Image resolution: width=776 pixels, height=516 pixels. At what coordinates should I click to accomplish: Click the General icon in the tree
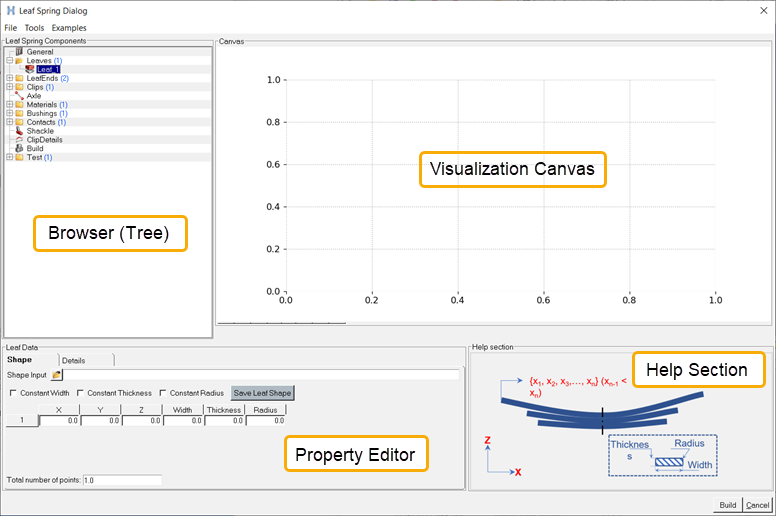(19, 52)
